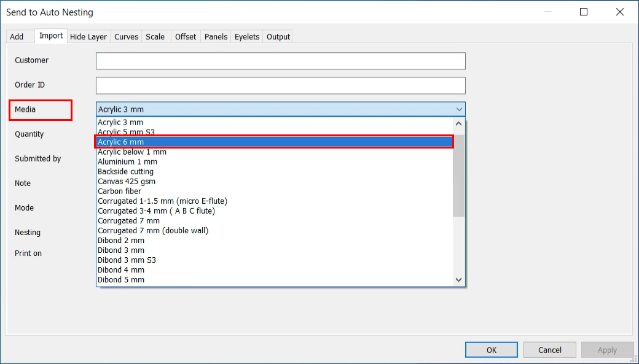Collapse the Media dropdown arrow
Image resolution: width=639 pixels, height=364 pixels.
tap(459, 109)
